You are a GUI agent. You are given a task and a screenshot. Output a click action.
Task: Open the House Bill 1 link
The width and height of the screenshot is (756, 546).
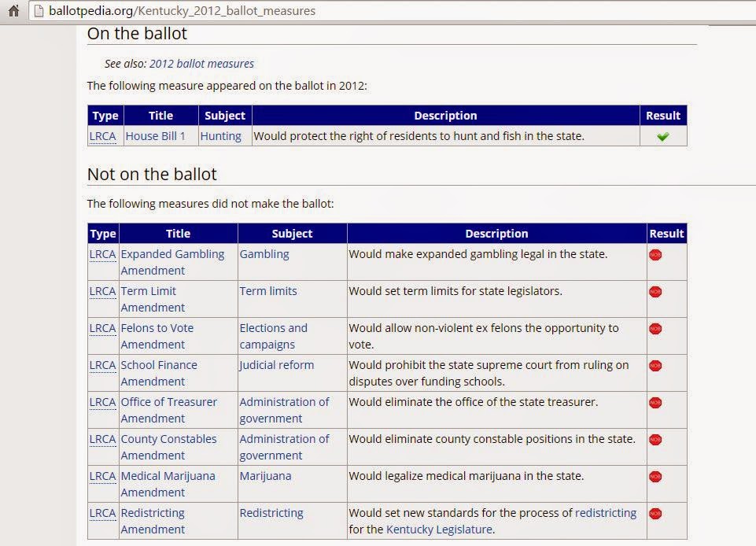click(156, 136)
